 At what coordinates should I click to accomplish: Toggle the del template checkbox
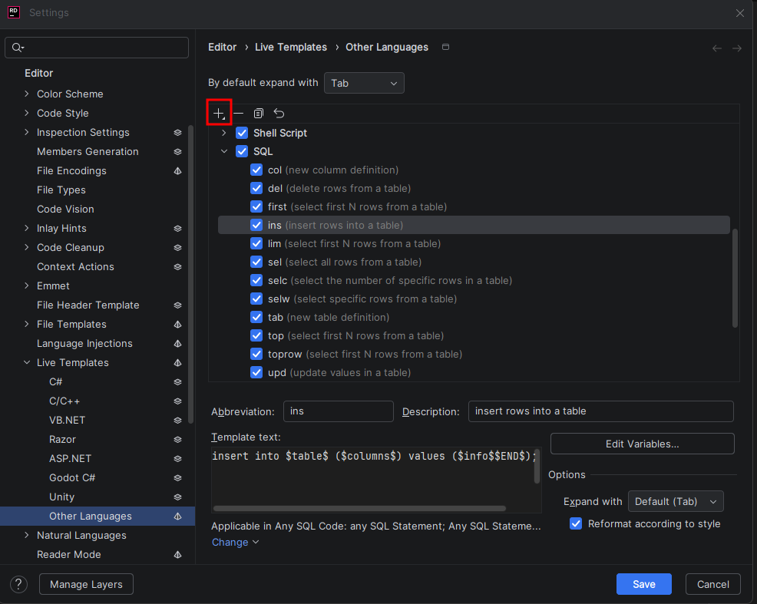pyautogui.click(x=256, y=188)
